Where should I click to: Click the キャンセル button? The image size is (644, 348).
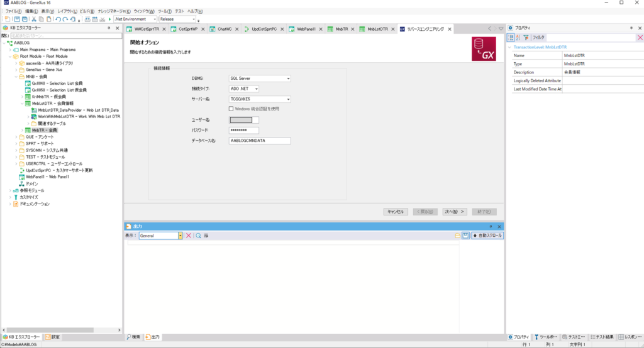396,212
